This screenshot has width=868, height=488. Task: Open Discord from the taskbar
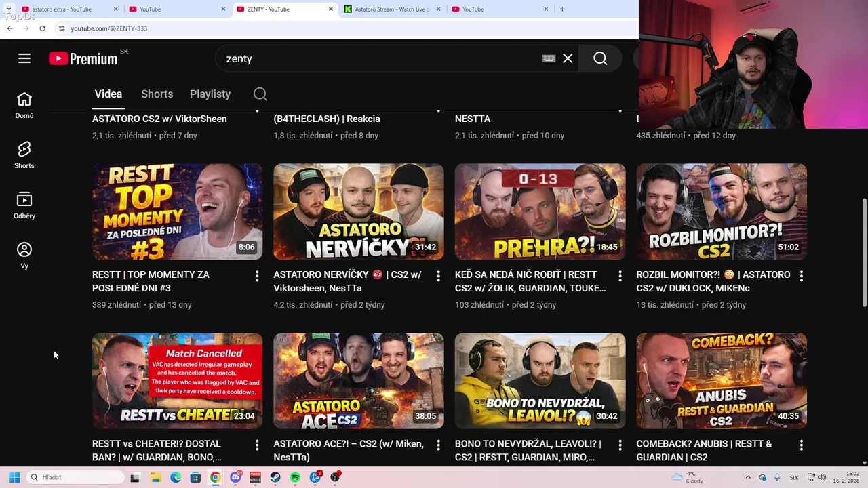pos(235,477)
